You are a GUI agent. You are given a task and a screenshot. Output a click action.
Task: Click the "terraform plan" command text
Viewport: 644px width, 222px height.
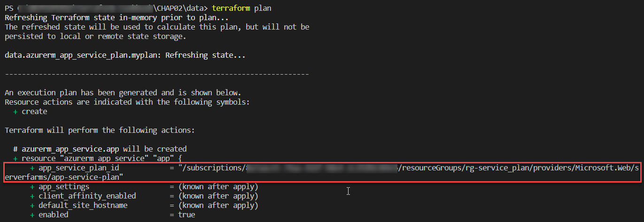[x=241, y=8]
